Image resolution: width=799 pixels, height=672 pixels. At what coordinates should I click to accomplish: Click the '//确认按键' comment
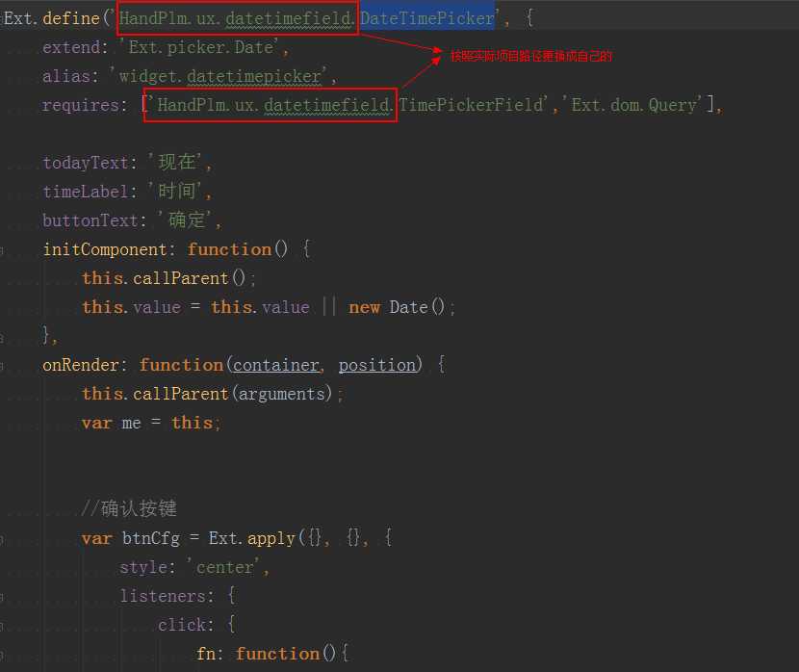[x=129, y=508]
